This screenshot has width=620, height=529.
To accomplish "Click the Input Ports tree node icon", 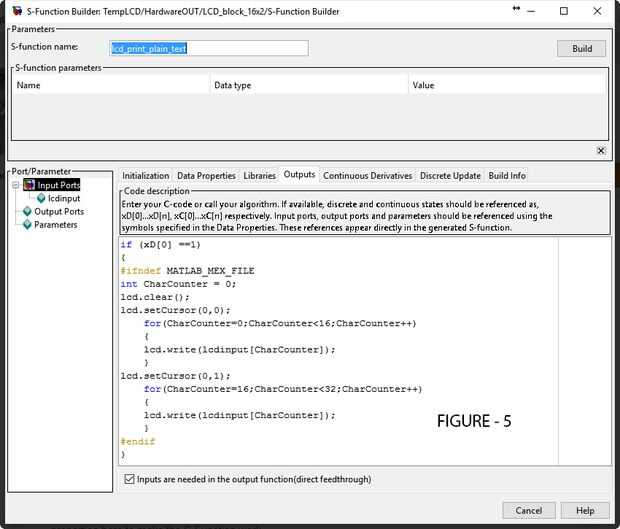I will coord(29,185).
